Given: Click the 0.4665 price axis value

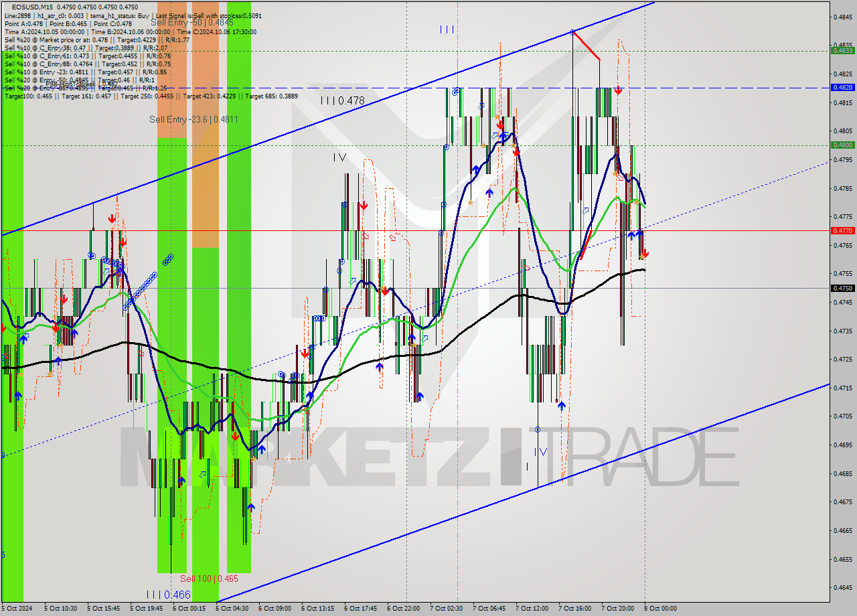Looking at the screenshot, I should 842,530.
